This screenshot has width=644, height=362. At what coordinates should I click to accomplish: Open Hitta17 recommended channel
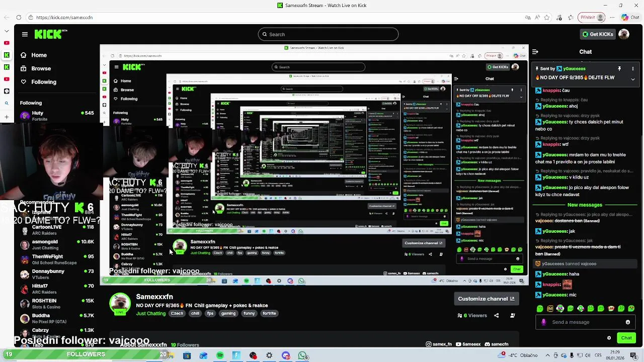pyautogui.click(x=57, y=289)
